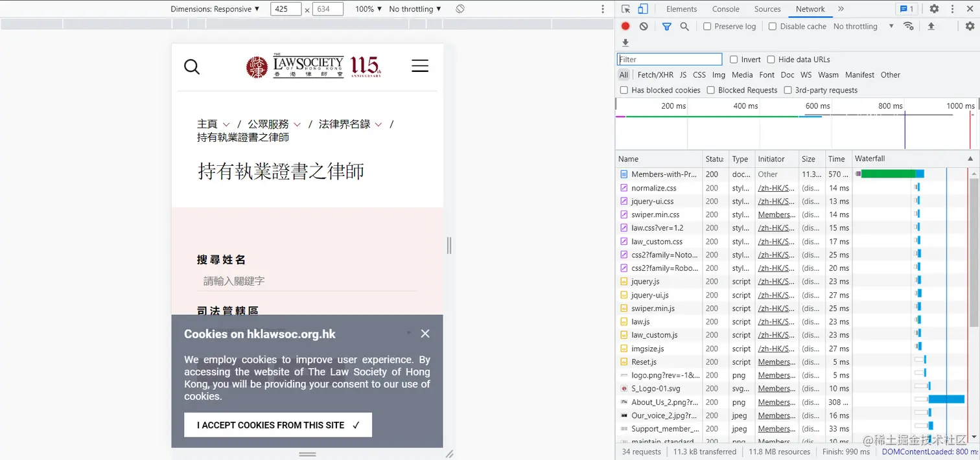Viewport: 980px width, 460px height.
Task: Stop recording network log
Action: coord(625,27)
